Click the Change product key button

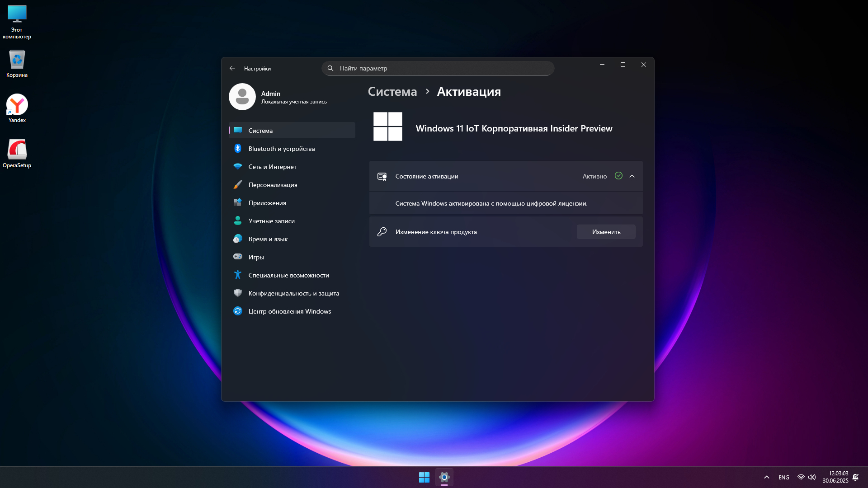coord(606,232)
